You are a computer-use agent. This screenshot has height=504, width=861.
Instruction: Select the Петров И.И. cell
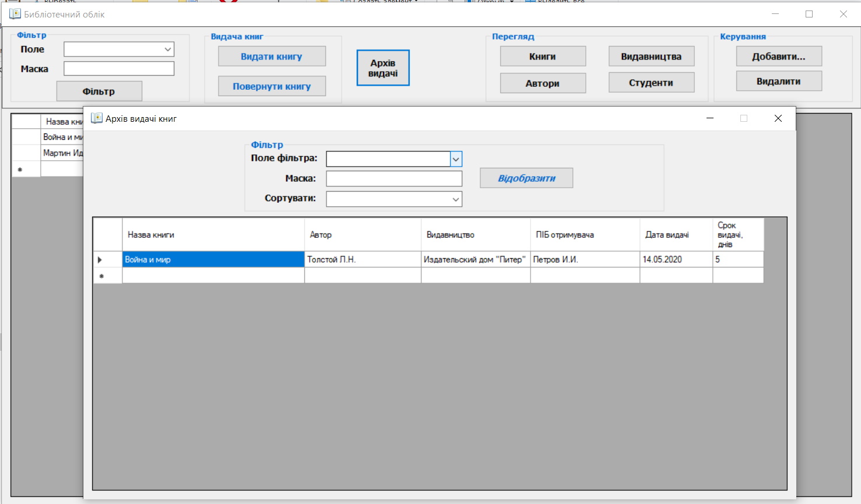coord(585,260)
